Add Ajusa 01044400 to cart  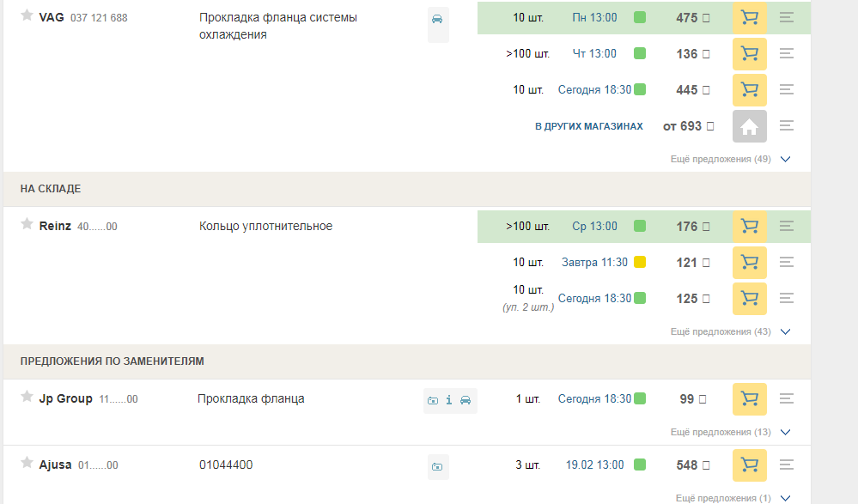[x=749, y=465]
